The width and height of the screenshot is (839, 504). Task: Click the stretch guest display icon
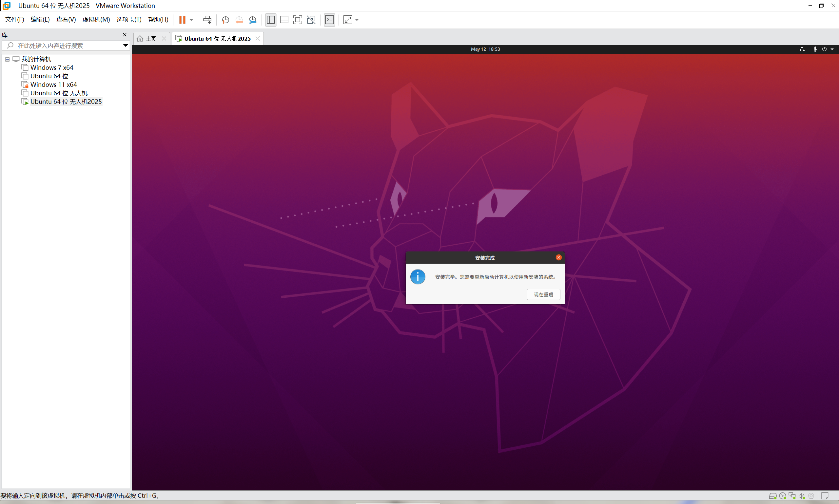348,20
